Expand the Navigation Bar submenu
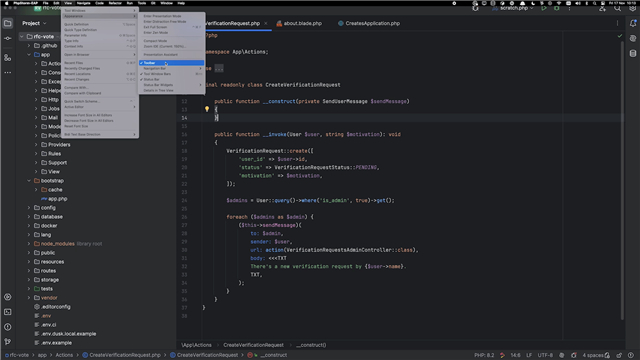Viewport: 640px width, 360px height. click(x=171, y=68)
